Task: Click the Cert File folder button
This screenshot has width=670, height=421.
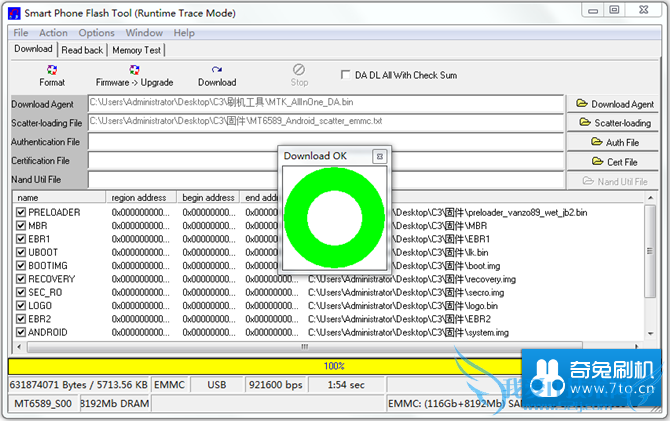Action: click(x=612, y=161)
